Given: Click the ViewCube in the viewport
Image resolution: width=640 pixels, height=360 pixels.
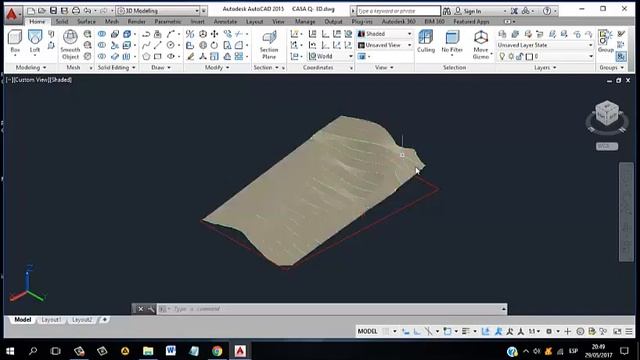Looking at the screenshot, I should coord(607,113).
